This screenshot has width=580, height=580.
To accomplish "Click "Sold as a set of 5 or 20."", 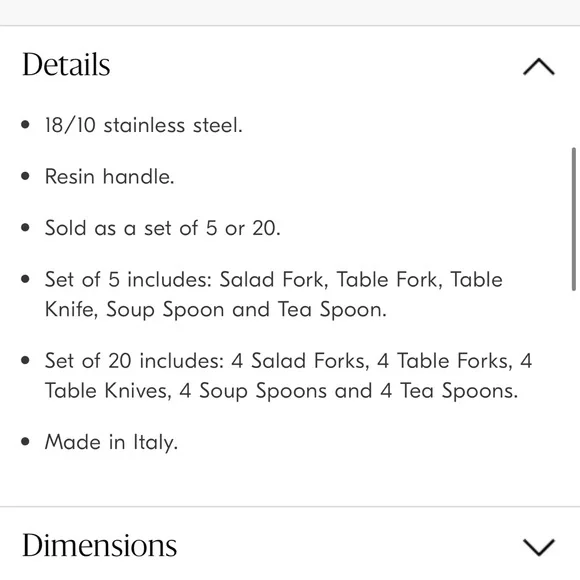I will [x=163, y=228].
